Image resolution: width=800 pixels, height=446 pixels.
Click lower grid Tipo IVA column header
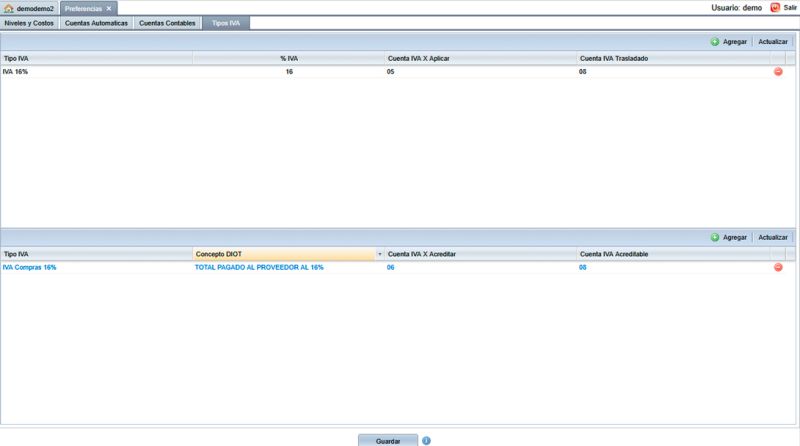(96, 254)
